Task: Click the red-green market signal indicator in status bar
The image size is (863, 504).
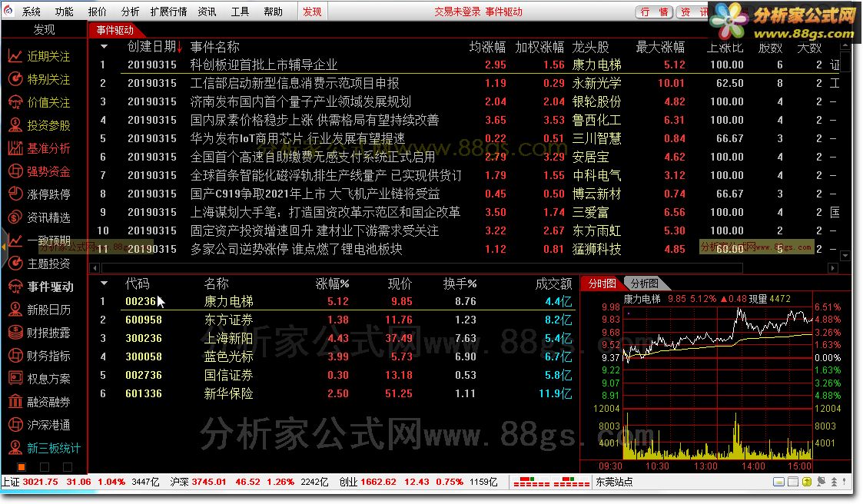Action: click(x=551, y=482)
